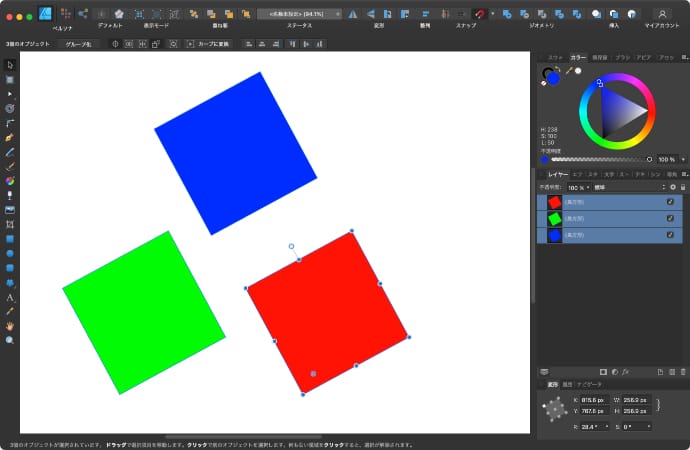Viewport: 690px width, 450px height.
Task: Click the Account person icon in toolbar
Action: point(661,13)
